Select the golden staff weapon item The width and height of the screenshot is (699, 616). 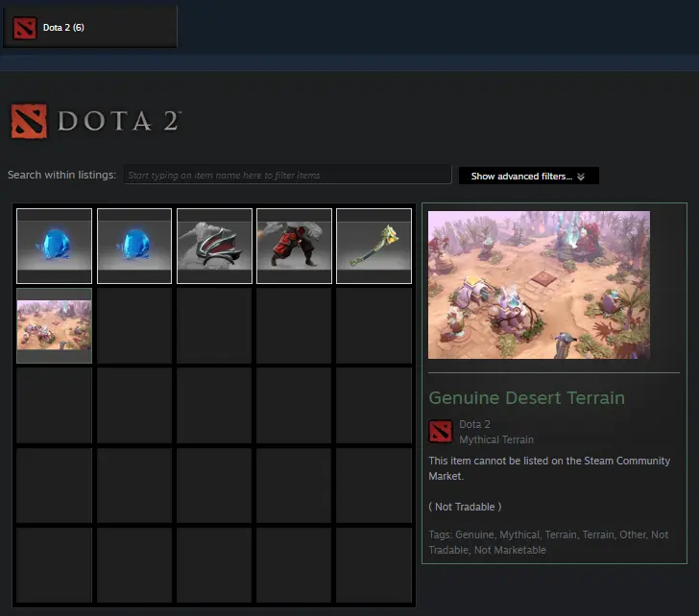[x=374, y=246]
